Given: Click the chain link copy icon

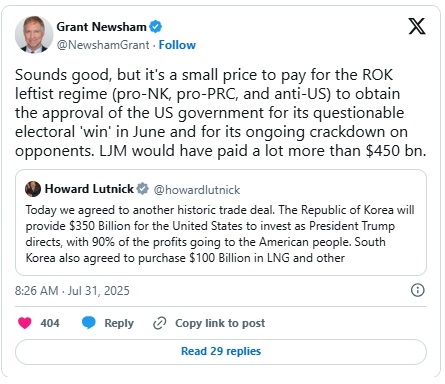Looking at the screenshot, I should coord(160,323).
